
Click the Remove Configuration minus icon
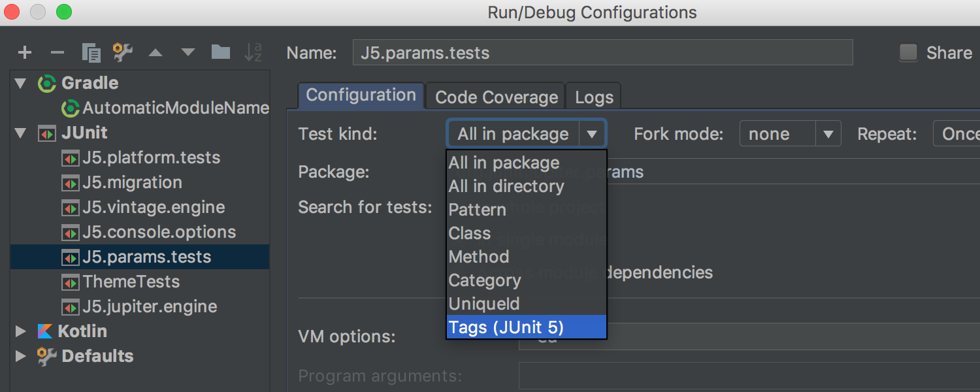57,53
